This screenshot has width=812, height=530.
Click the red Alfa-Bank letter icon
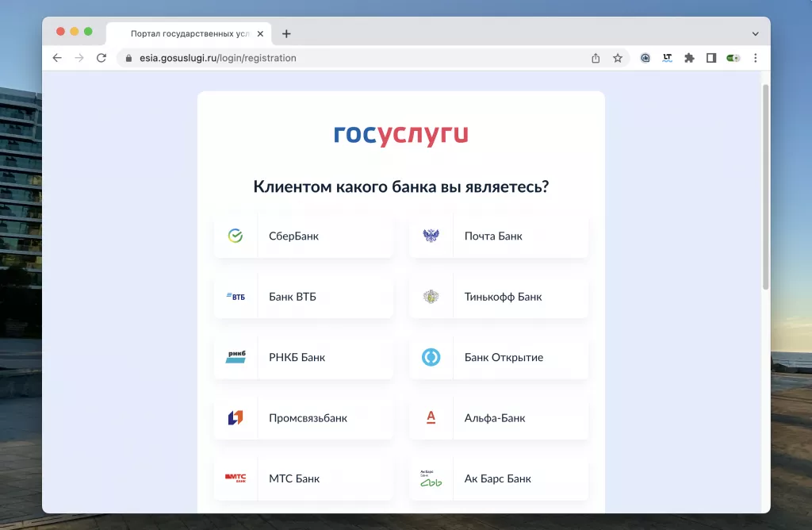[x=431, y=418]
